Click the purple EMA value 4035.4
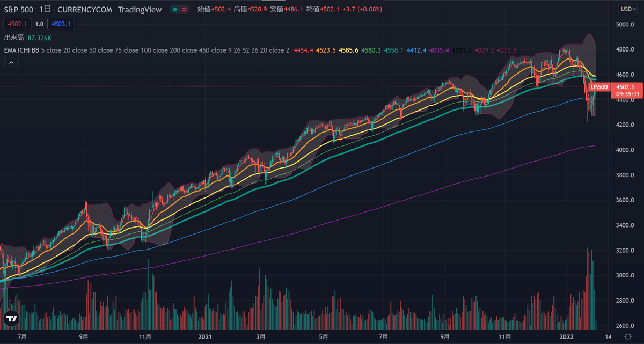 438,50
